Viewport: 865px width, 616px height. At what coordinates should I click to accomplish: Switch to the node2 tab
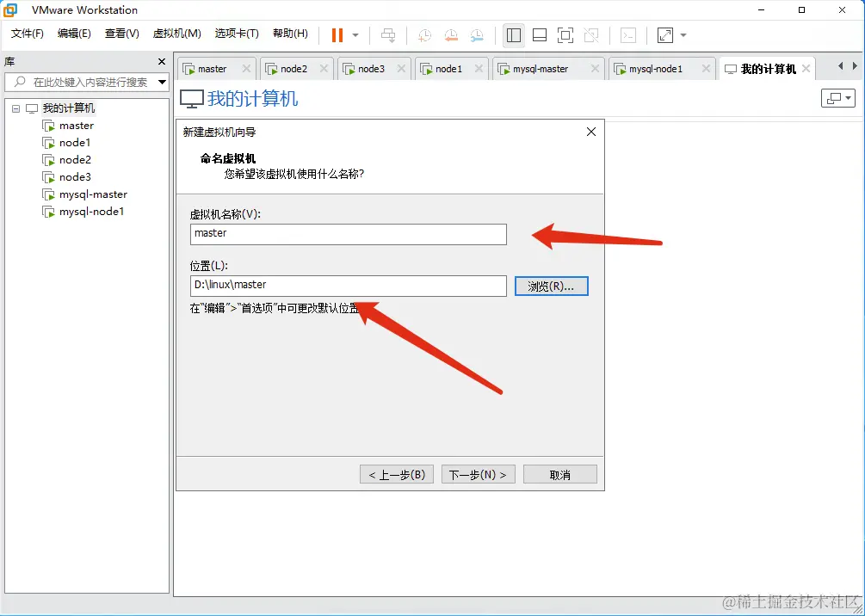(293, 69)
